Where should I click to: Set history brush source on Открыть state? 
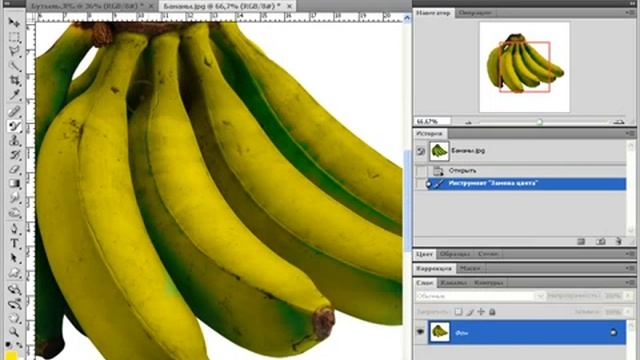pos(421,171)
